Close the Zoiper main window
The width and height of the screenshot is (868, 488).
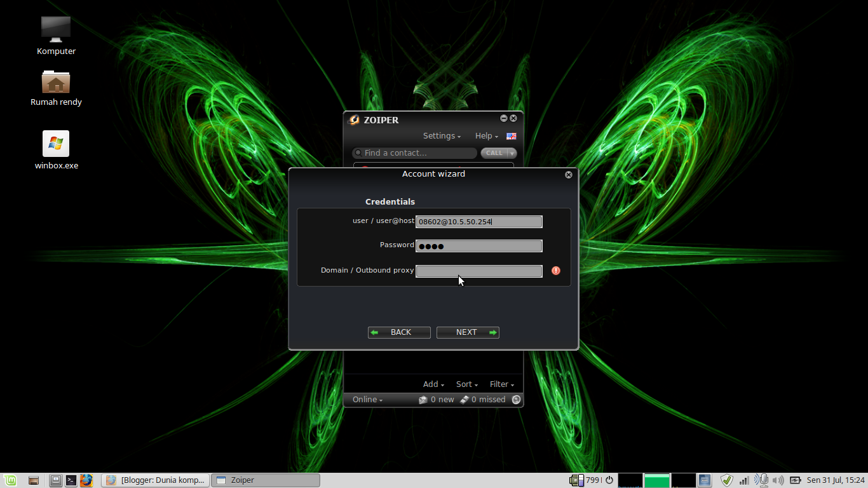click(x=513, y=118)
